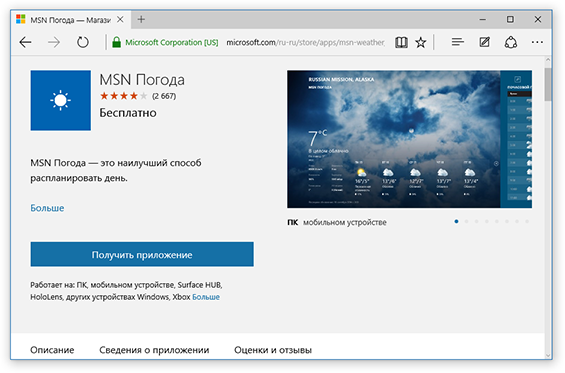Image resolution: width=565 pixels, height=373 pixels.
Task: Open Reading view book icon
Action: (x=401, y=43)
